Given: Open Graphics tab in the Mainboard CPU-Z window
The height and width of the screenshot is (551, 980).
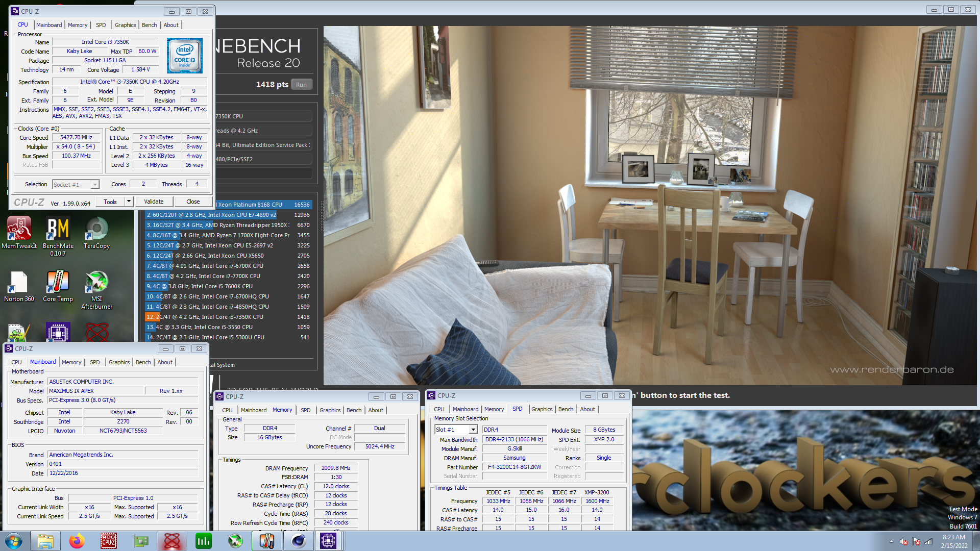Looking at the screenshot, I should point(119,362).
